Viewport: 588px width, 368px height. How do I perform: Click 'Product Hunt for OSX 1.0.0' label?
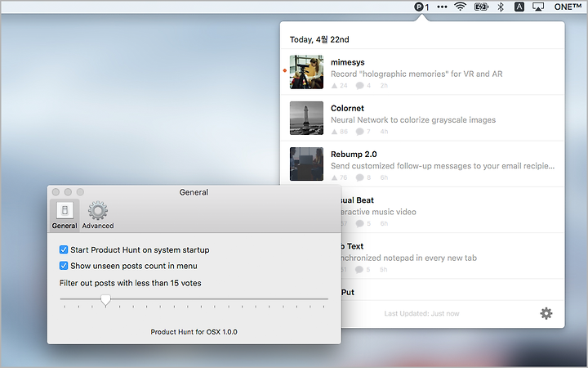[194, 332]
